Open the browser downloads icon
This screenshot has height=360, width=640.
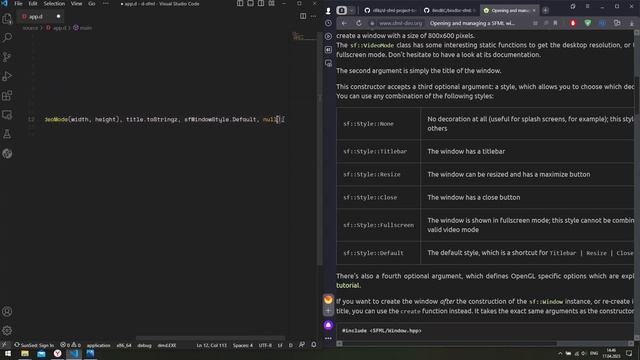tap(632, 23)
